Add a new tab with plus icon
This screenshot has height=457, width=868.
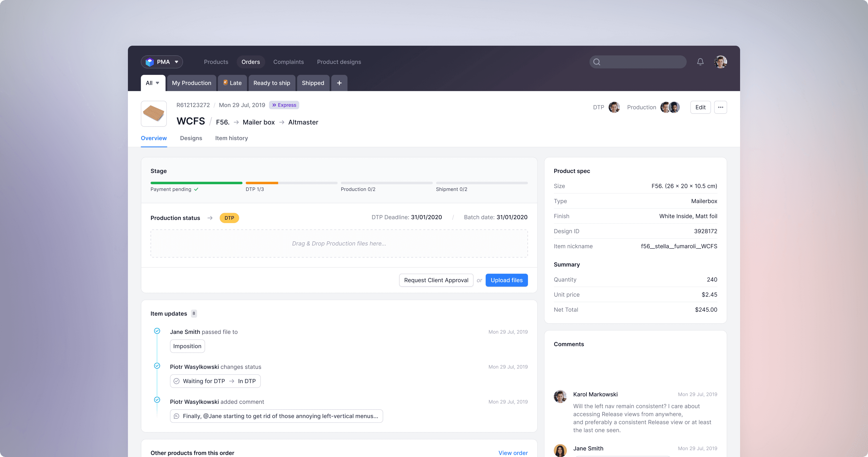pos(339,83)
